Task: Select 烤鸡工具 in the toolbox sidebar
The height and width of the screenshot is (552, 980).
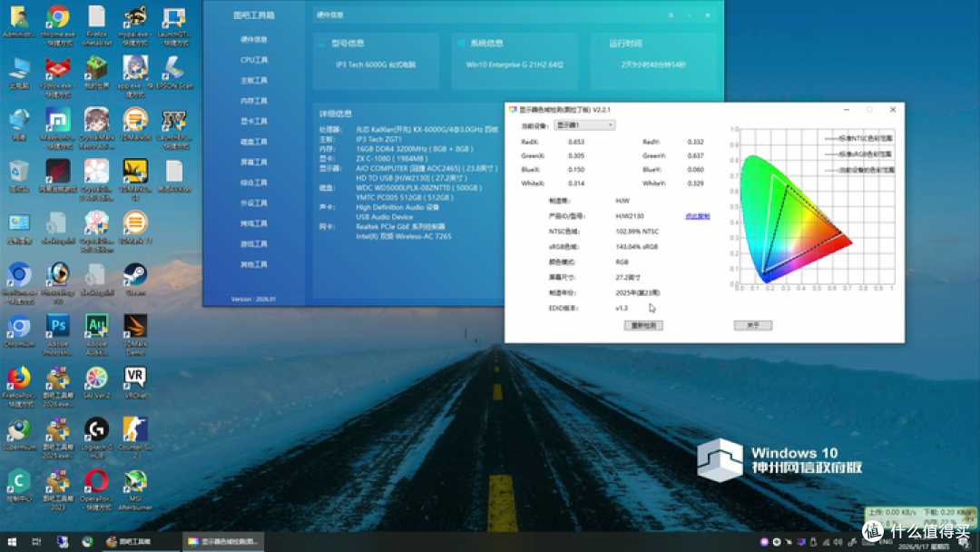Action: point(254,223)
